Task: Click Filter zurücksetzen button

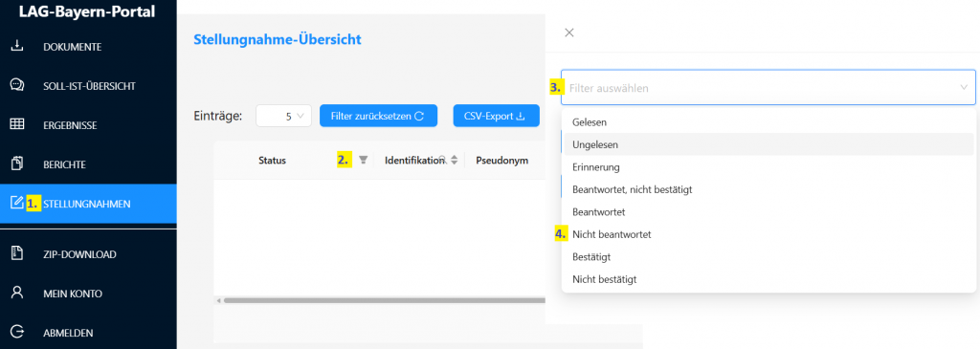Action: 378,116
